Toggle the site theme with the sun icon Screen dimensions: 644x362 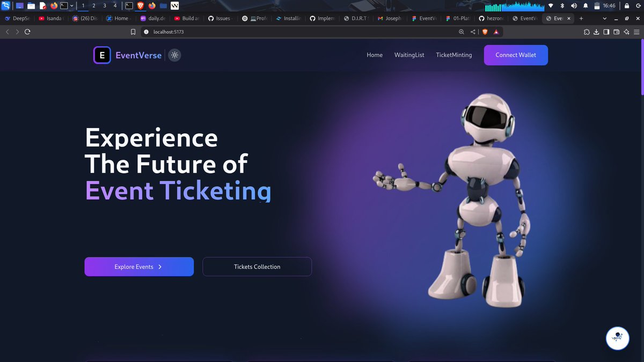pos(174,55)
